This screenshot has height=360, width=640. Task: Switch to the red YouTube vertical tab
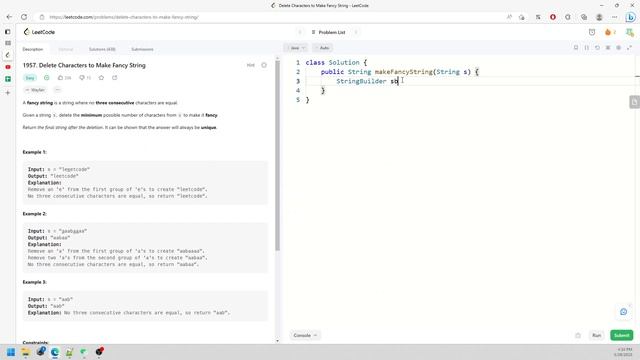point(8,67)
